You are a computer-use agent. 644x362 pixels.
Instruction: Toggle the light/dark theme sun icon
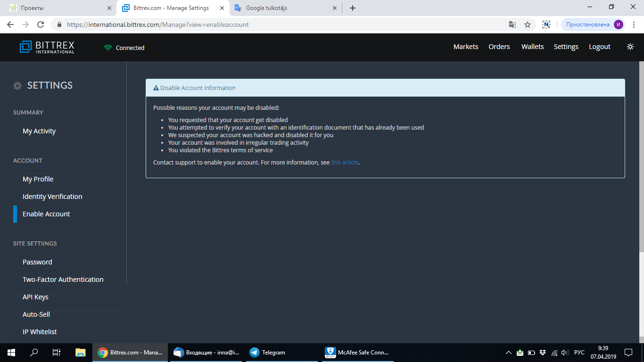pyautogui.click(x=630, y=47)
